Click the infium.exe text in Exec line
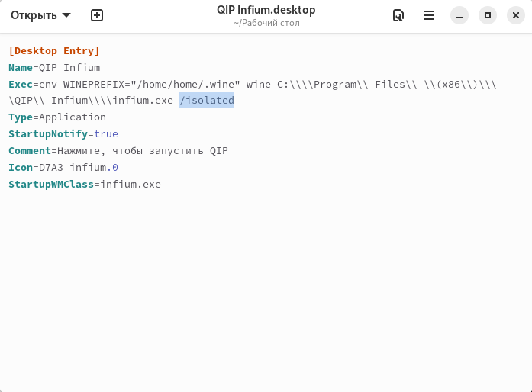 point(143,101)
